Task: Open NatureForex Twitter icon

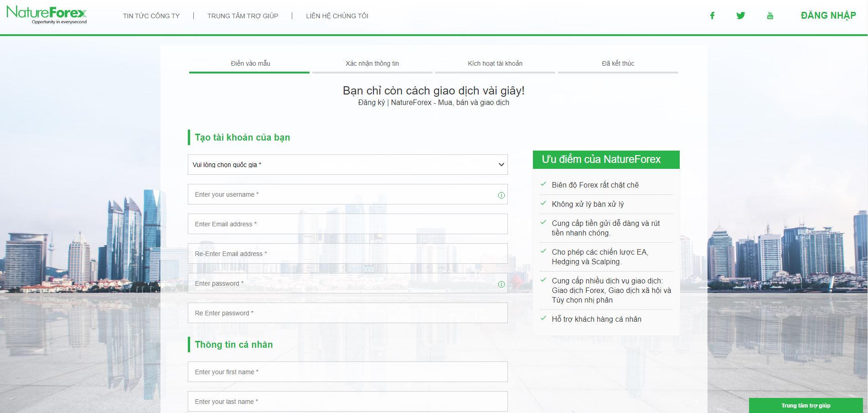Action: [x=741, y=16]
